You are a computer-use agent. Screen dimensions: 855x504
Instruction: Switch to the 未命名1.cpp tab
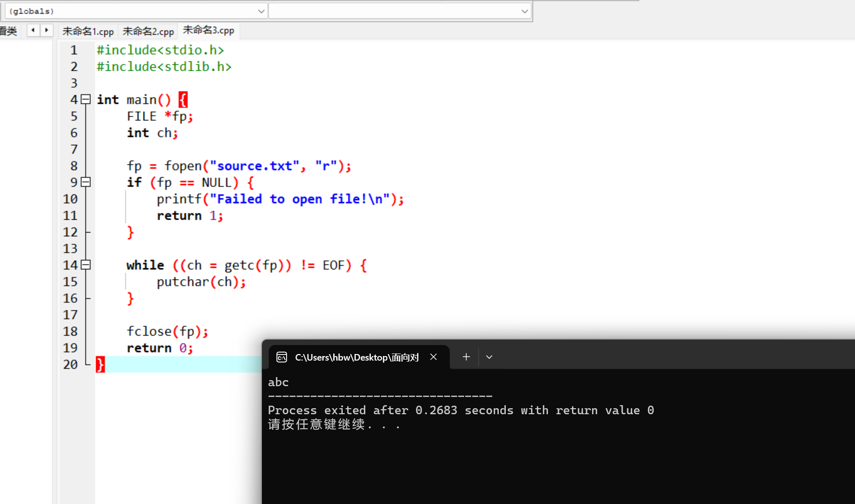[88, 31]
